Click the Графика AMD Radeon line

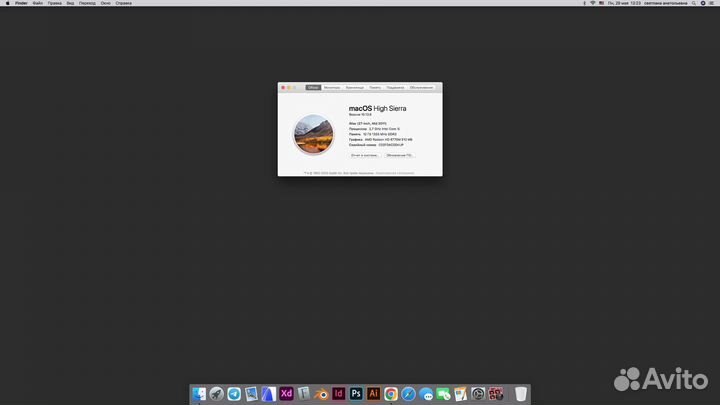pyautogui.click(x=381, y=140)
